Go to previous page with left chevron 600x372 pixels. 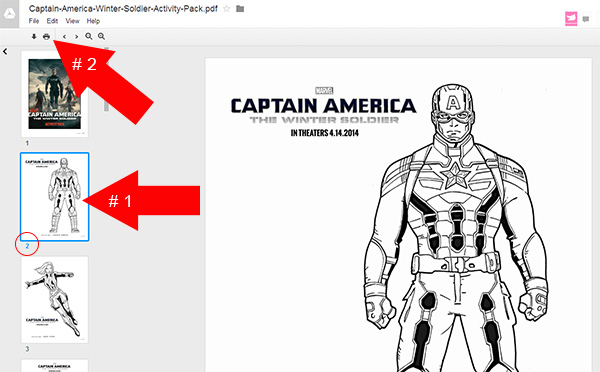(64, 36)
